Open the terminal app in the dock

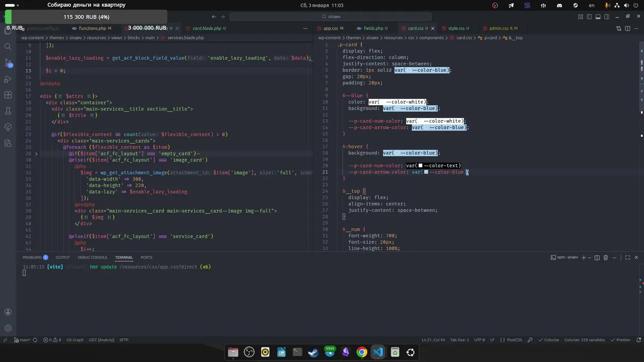click(297, 352)
